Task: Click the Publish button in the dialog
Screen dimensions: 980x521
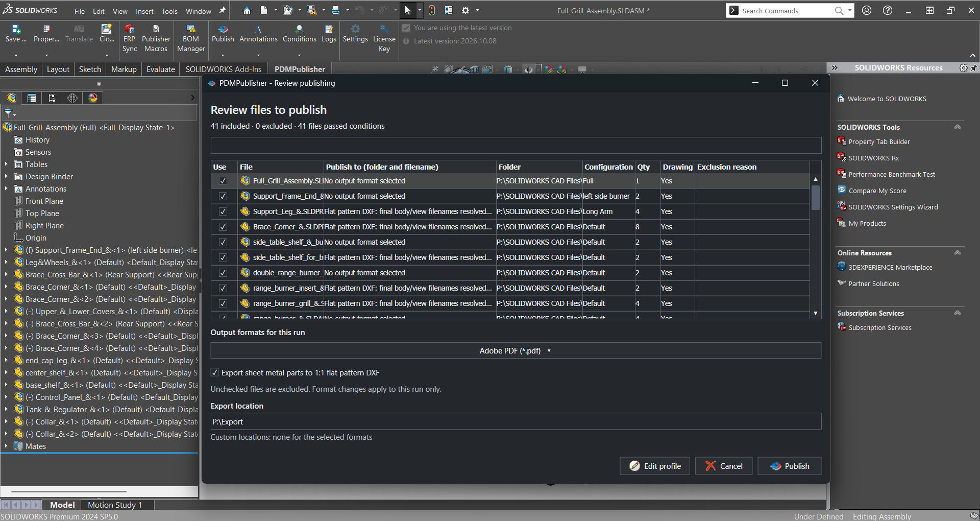Action: 790,466
